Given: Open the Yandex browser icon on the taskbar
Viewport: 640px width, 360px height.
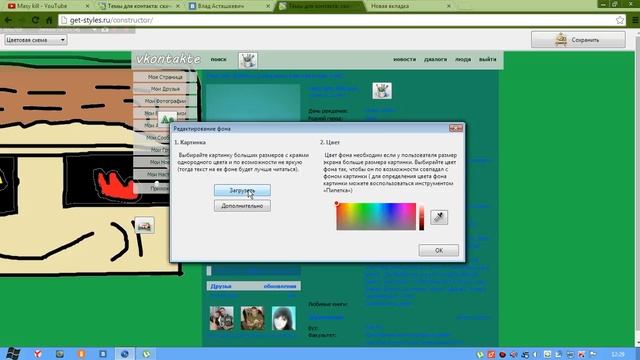Looking at the screenshot, I should [38, 354].
